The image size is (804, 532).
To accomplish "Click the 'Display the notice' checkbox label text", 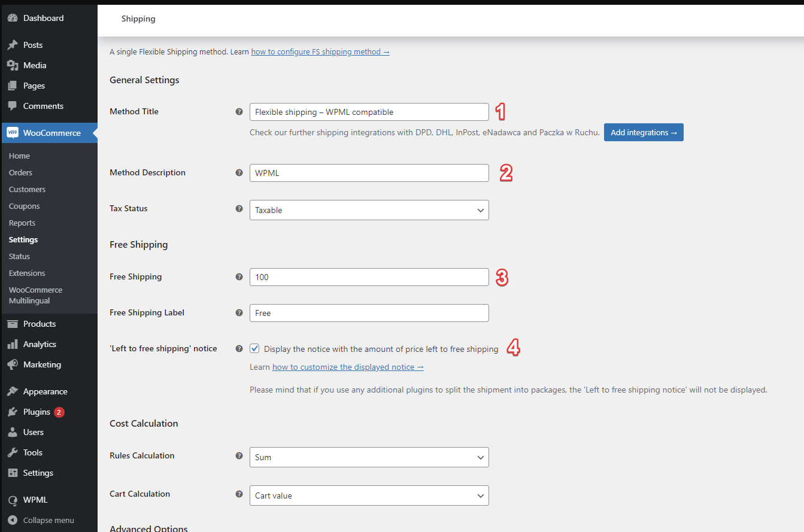I will coord(381,349).
